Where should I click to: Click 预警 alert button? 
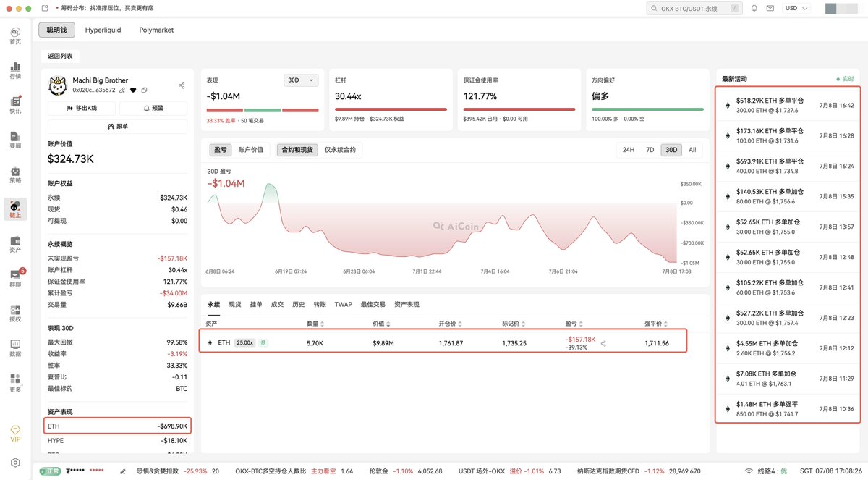[x=153, y=108]
